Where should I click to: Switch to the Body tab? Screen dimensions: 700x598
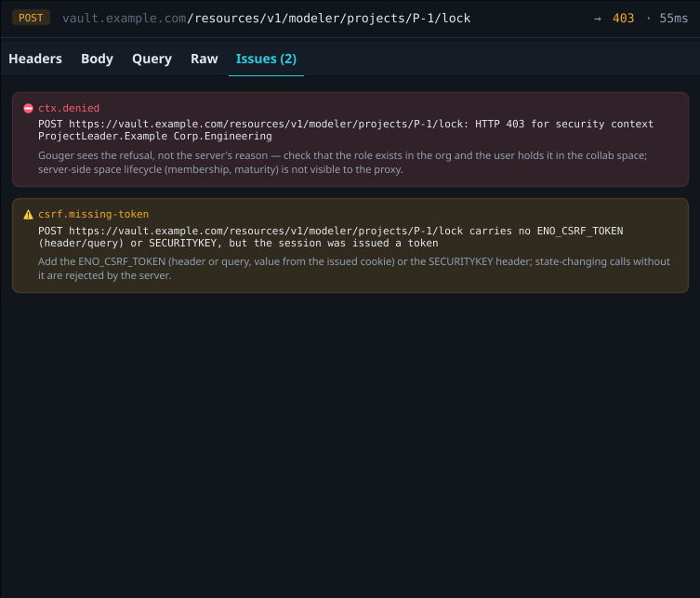coord(97,59)
